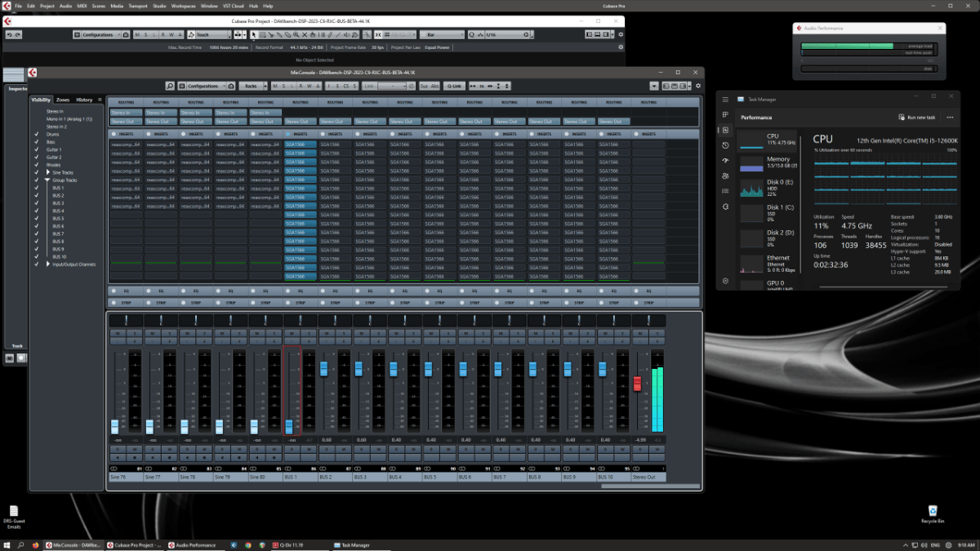Select Memory in Task Manager performance list
Image resolution: width=980 pixels, height=551 pixels.
click(x=776, y=162)
